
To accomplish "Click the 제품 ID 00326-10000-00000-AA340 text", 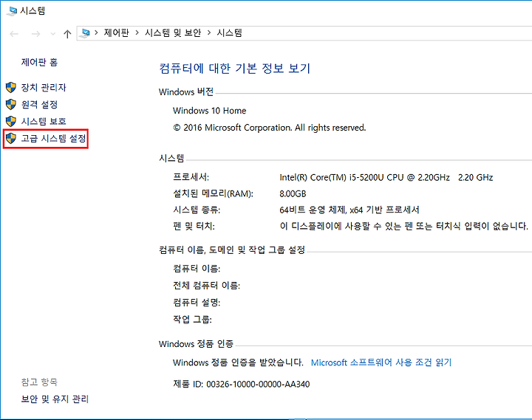I will [x=241, y=385].
